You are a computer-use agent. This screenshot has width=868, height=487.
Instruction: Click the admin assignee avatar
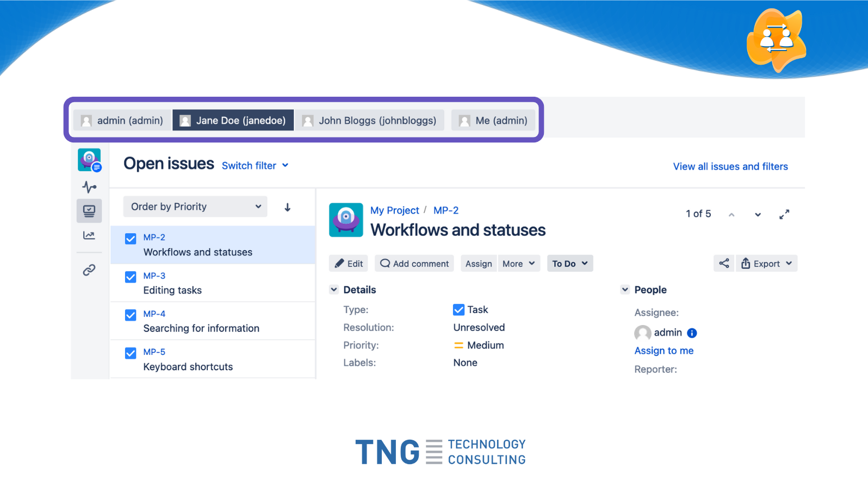point(643,333)
